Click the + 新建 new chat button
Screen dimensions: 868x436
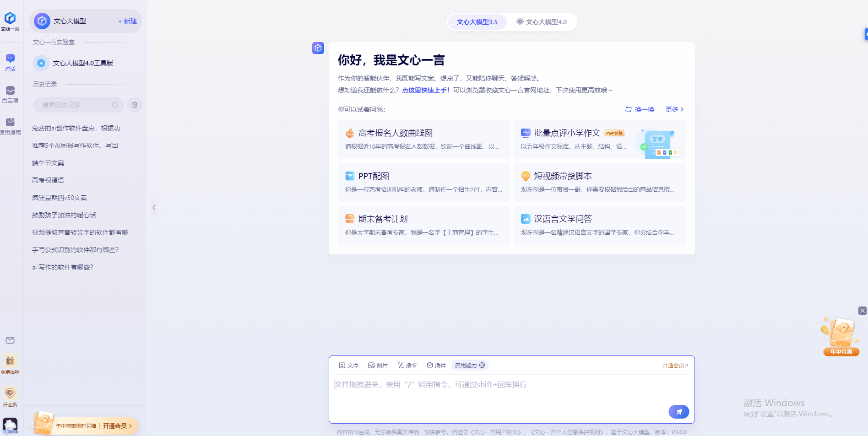pyautogui.click(x=127, y=21)
